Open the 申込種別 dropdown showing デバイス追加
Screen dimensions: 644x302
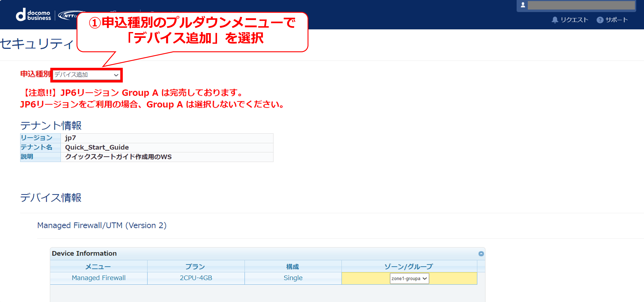point(86,75)
